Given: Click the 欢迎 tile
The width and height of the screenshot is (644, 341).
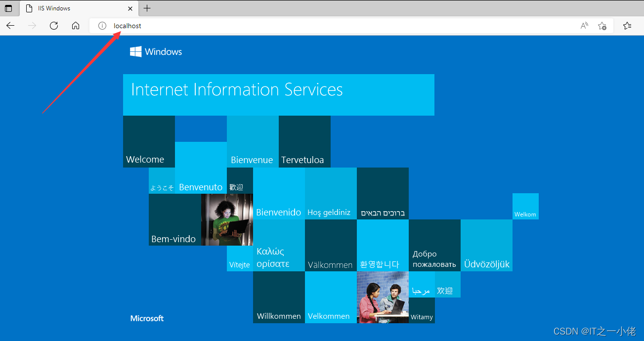Looking at the screenshot, I should pyautogui.click(x=448, y=284).
